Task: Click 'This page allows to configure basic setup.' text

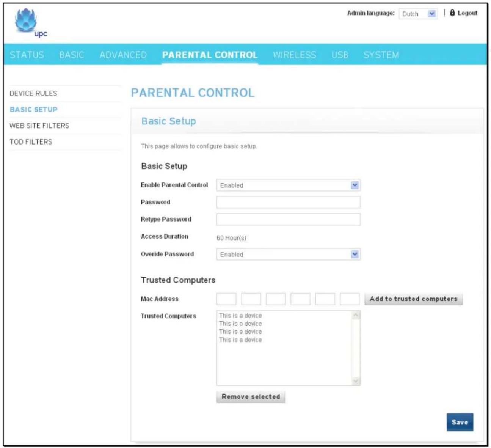Action: tap(199, 146)
